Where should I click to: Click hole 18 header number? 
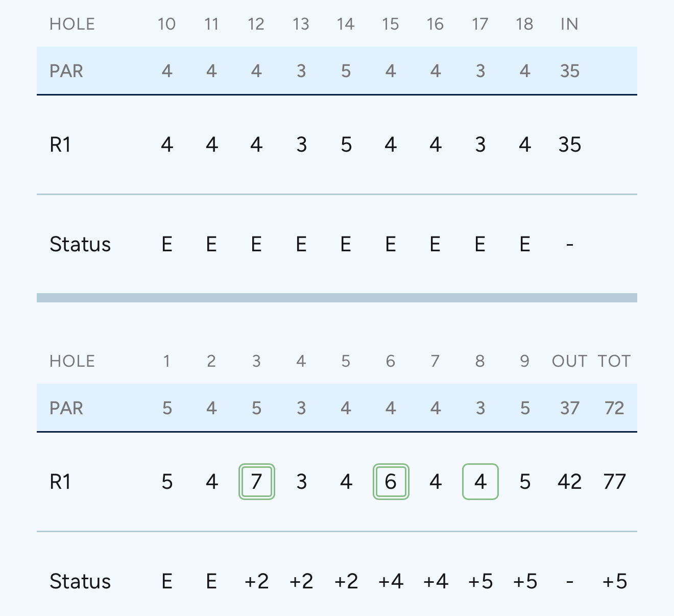(x=525, y=24)
